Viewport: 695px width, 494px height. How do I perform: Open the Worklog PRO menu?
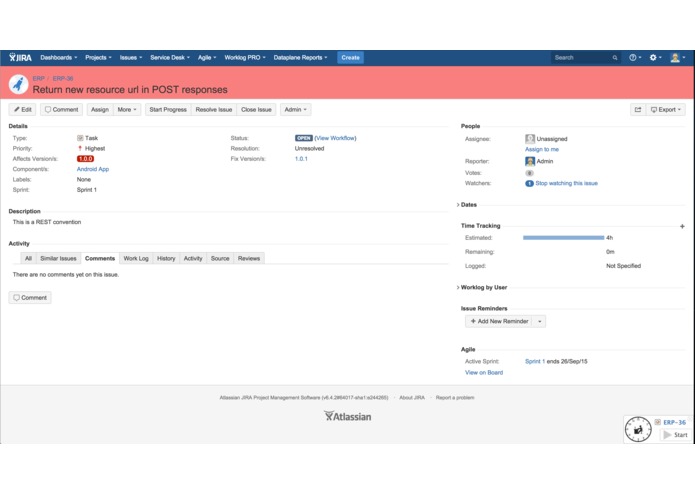[245, 58]
